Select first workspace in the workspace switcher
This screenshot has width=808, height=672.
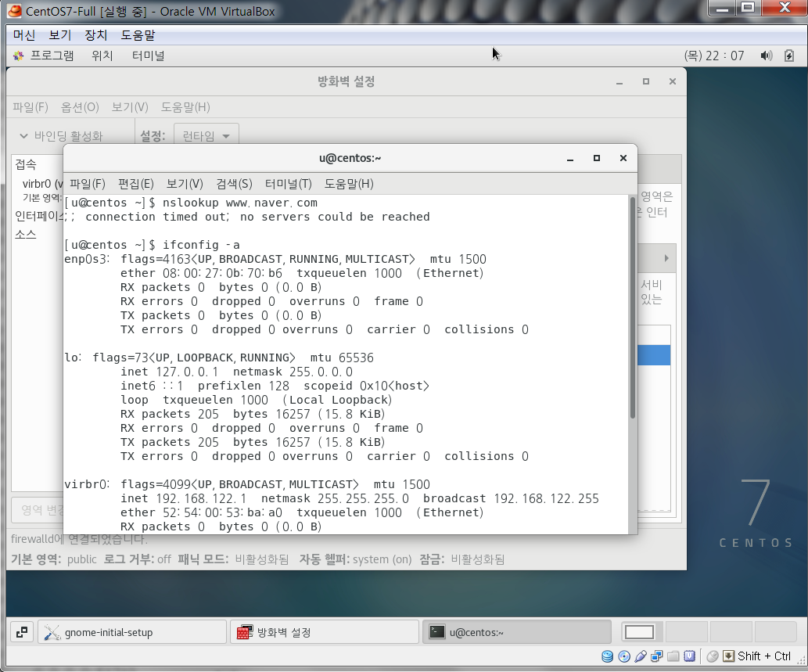pyautogui.click(x=639, y=632)
